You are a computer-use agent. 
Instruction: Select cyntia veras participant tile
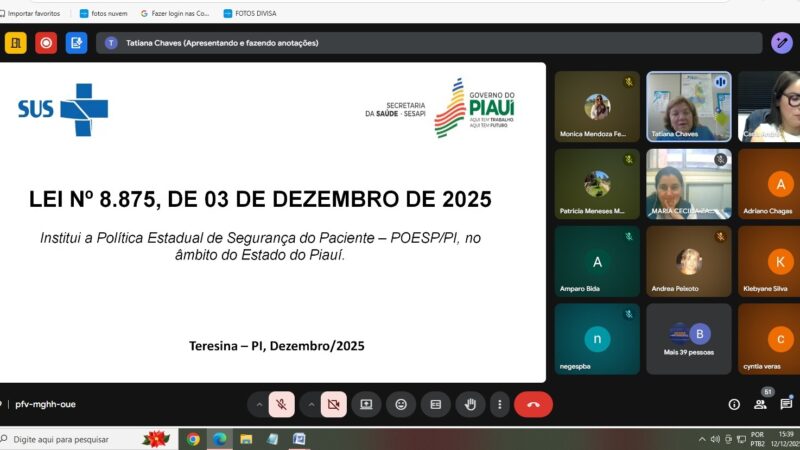(769, 339)
